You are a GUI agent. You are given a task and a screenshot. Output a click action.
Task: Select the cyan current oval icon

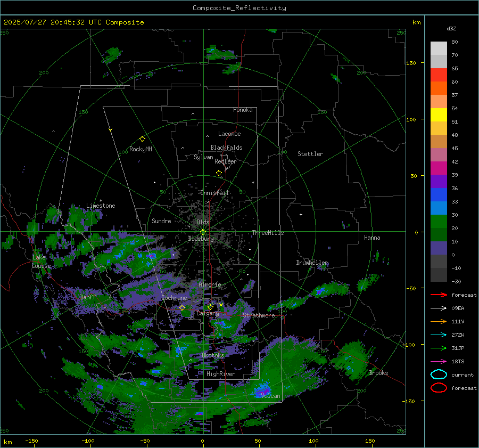(439, 374)
